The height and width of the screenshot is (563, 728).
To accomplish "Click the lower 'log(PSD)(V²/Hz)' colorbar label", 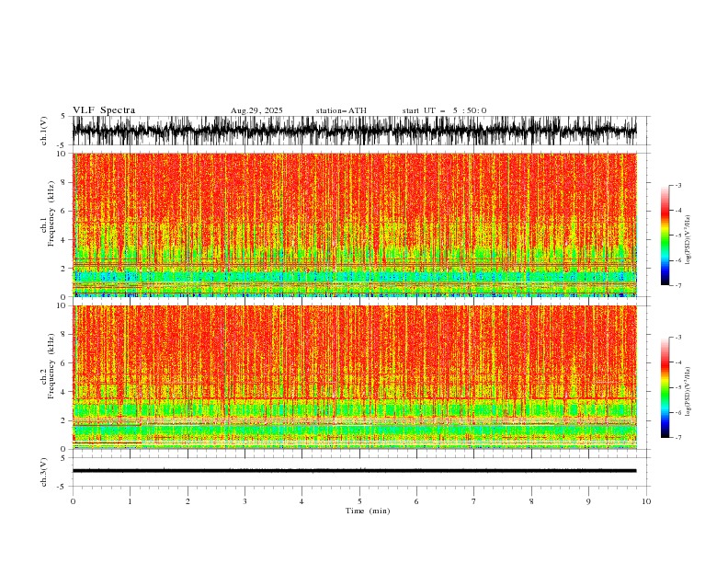I will pyautogui.click(x=688, y=391).
